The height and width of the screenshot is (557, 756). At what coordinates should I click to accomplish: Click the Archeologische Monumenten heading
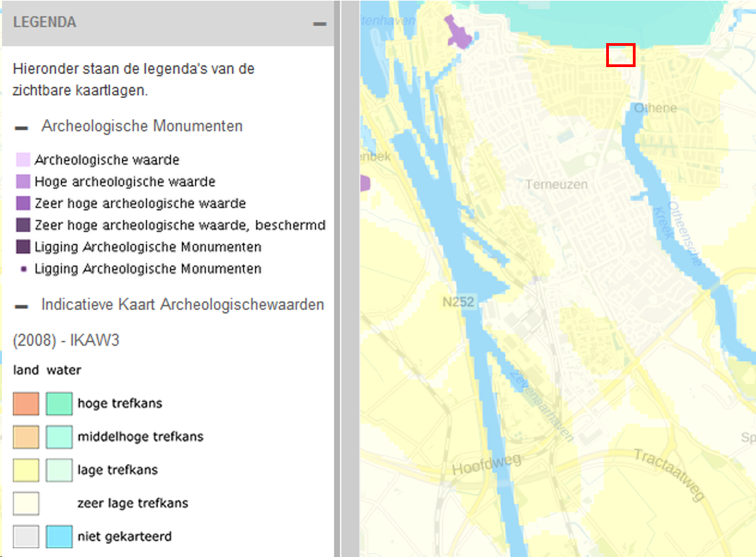tap(142, 126)
